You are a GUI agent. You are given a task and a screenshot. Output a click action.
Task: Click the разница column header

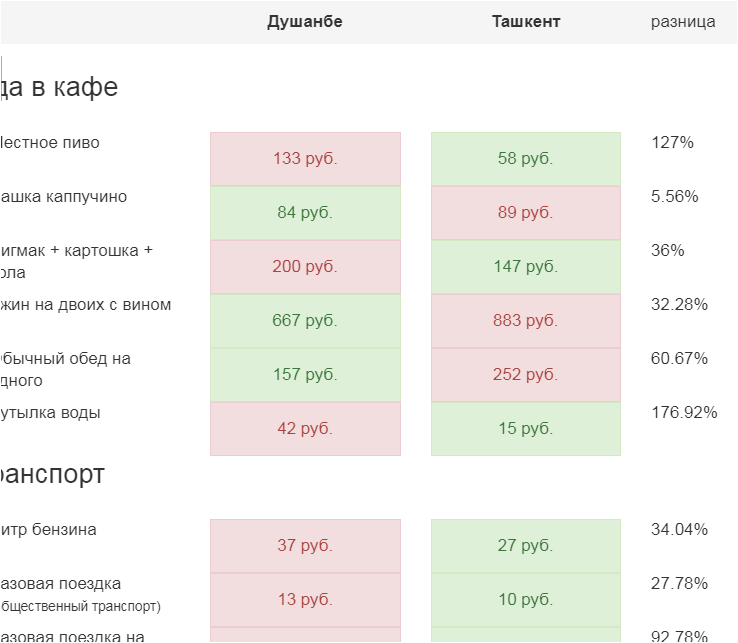pyautogui.click(x=683, y=22)
